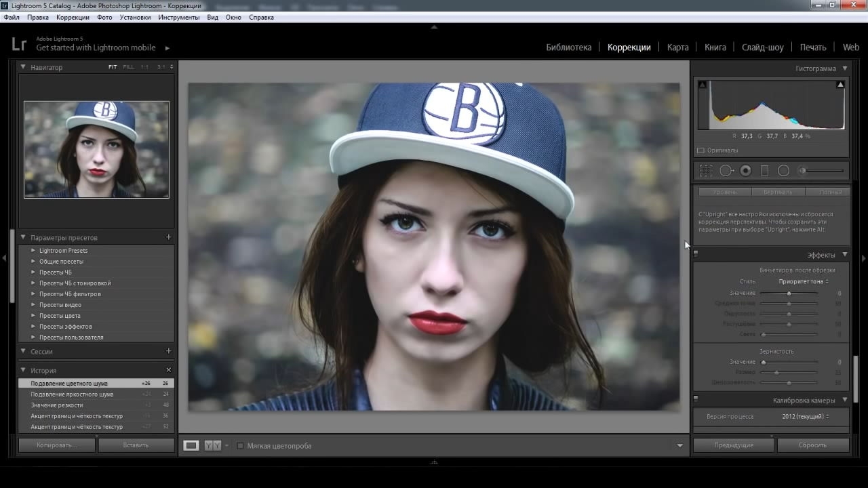Add a new preset with plus icon

(x=169, y=237)
